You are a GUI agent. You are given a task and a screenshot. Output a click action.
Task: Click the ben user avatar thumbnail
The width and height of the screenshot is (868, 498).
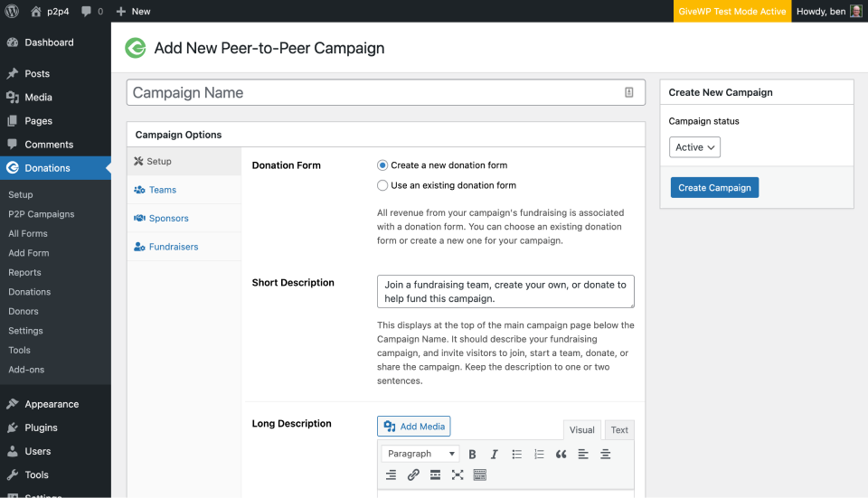tap(856, 11)
